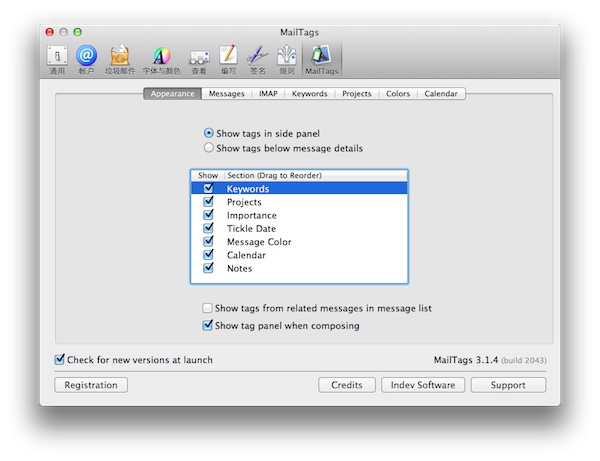Screen dimensions: 600x461
Task: Select Show tags in side panel
Action: coord(209,133)
